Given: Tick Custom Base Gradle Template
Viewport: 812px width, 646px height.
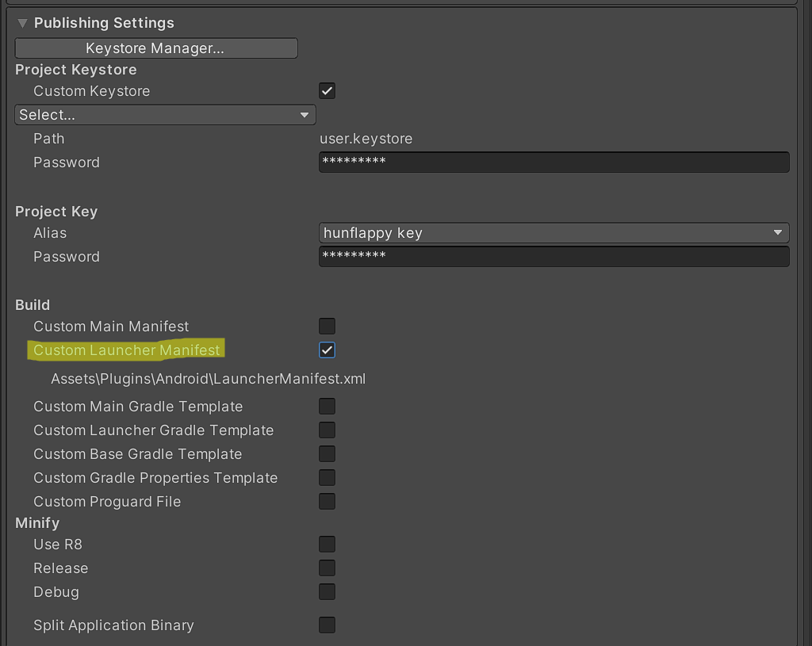Looking at the screenshot, I should tap(327, 453).
